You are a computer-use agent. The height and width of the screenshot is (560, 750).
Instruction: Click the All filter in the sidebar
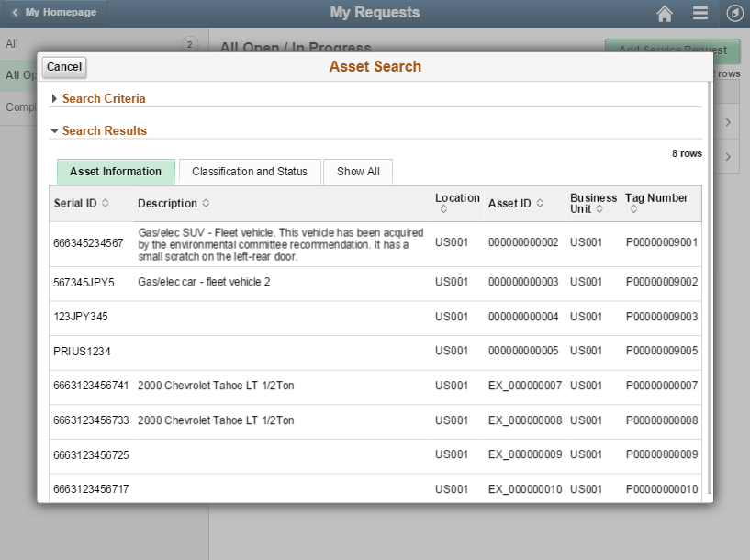point(12,43)
